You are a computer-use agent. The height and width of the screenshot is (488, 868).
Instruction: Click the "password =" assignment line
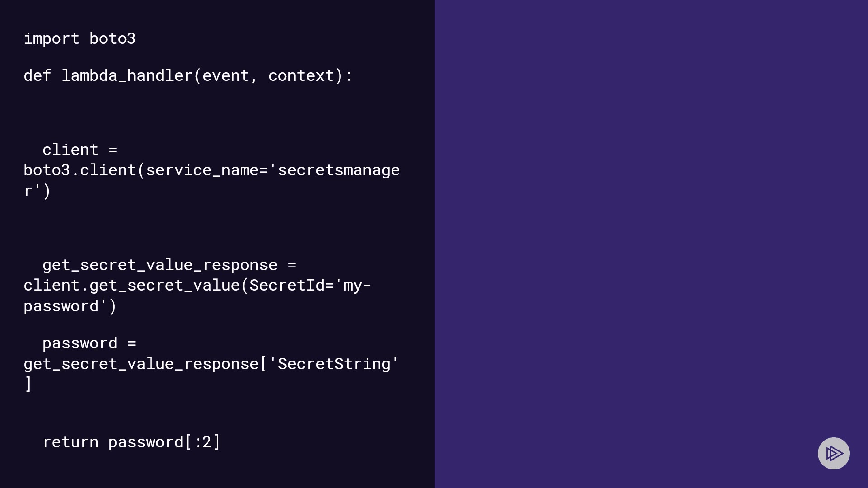pos(89,343)
